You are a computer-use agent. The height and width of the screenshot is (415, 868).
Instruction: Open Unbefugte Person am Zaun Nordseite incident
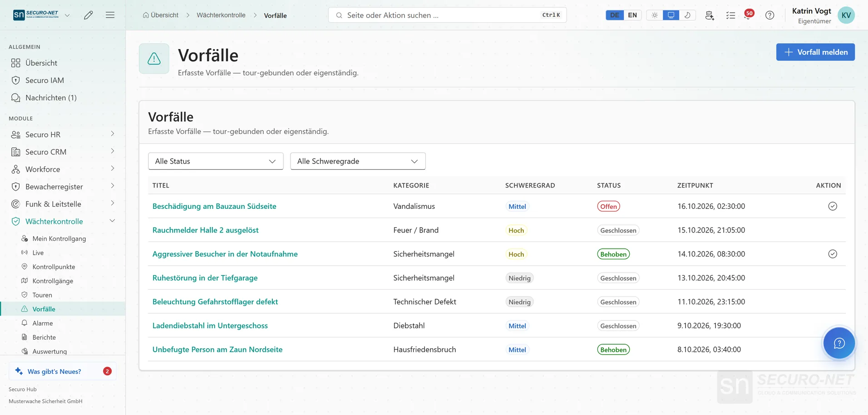point(217,350)
